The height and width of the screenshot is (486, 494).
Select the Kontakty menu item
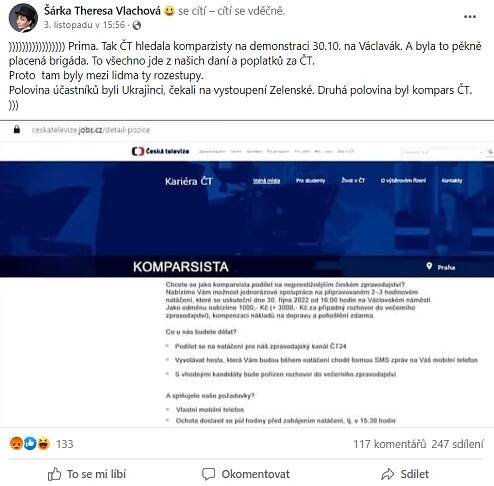pyautogui.click(x=452, y=181)
